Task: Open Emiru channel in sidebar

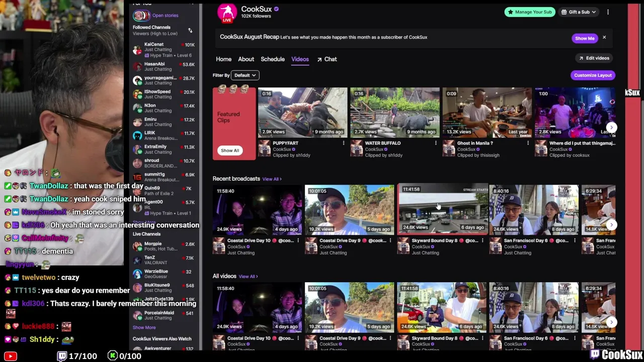Action: 165,122
